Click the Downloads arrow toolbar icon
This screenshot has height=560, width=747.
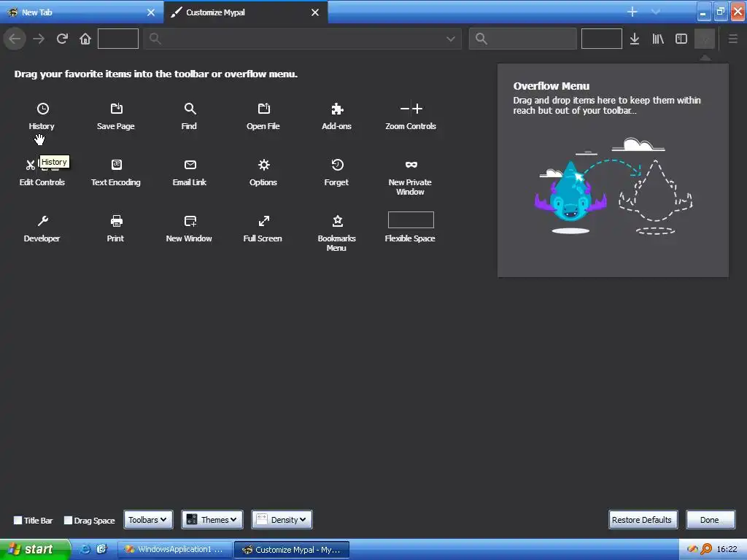click(x=634, y=39)
